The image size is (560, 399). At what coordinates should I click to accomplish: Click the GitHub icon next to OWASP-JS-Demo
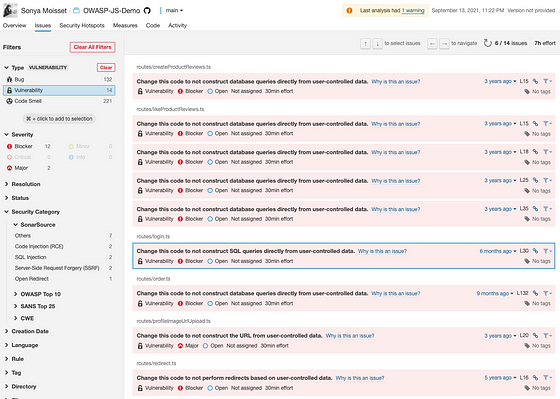click(x=147, y=11)
